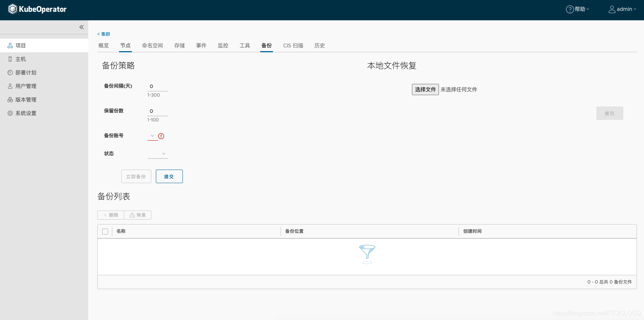Click the 创建时间 column header
The height and width of the screenshot is (320, 644).
[x=472, y=231]
